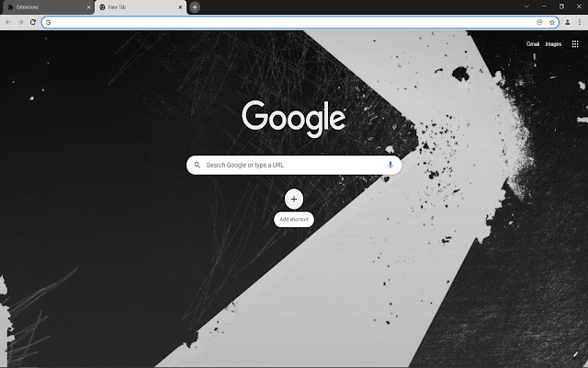Image resolution: width=588 pixels, height=368 pixels.
Task: Close the Extensions tab
Action: (x=88, y=7)
